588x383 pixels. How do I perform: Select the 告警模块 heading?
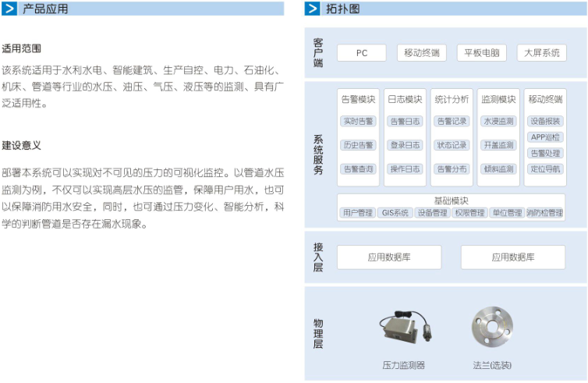pos(358,99)
